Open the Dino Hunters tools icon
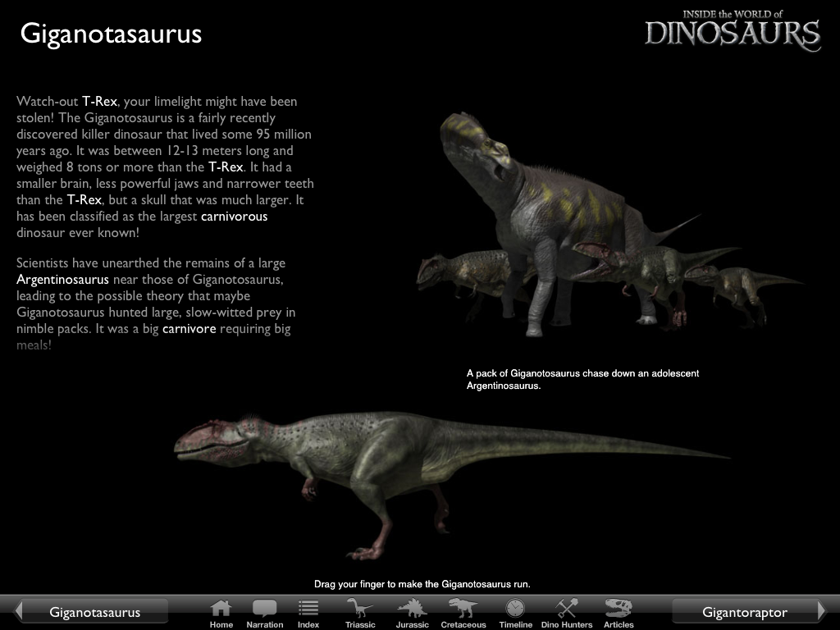840x630 pixels. click(x=567, y=613)
